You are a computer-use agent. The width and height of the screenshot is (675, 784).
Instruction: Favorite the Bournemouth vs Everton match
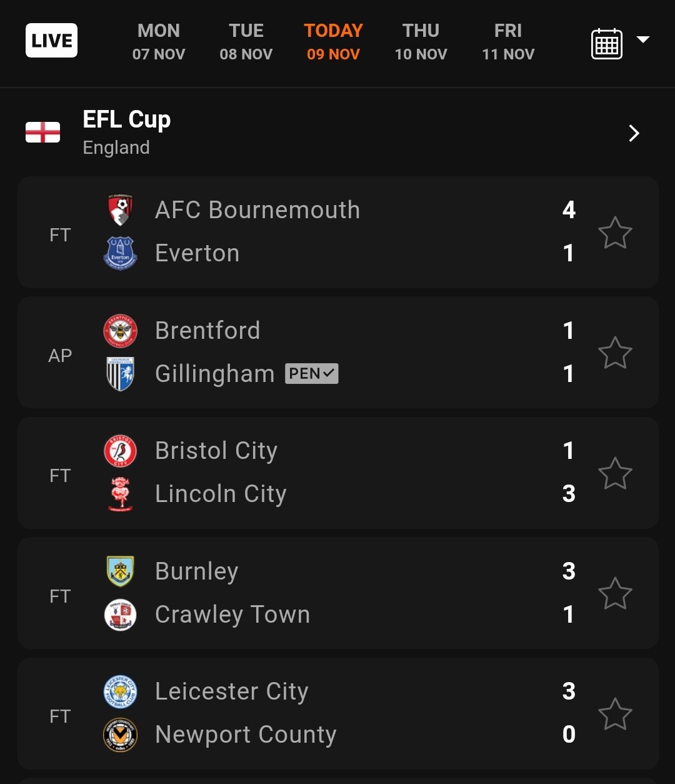pos(615,233)
